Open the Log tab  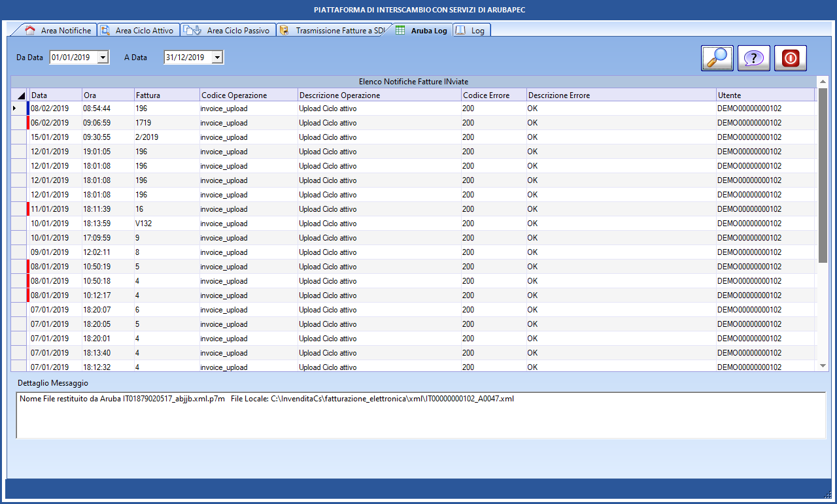pyautogui.click(x=472, y=31)
